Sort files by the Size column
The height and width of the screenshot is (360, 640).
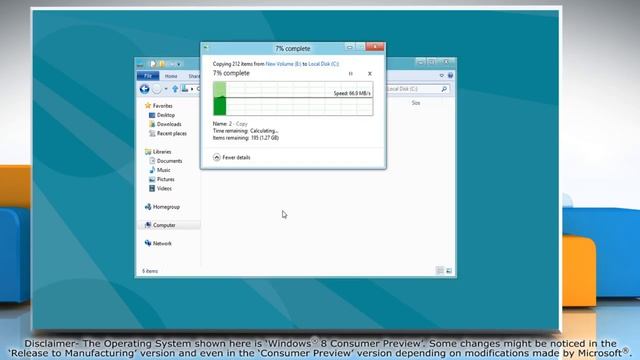click(416, 103)
